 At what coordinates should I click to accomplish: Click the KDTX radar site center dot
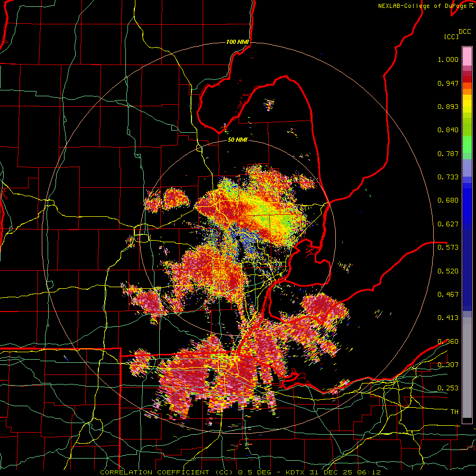coord(239,237)
